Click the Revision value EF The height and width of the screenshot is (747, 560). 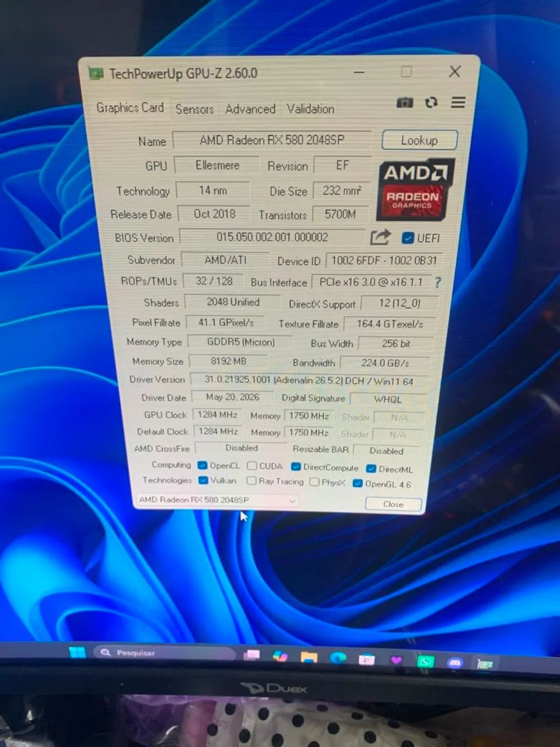(x=342, y=165)
